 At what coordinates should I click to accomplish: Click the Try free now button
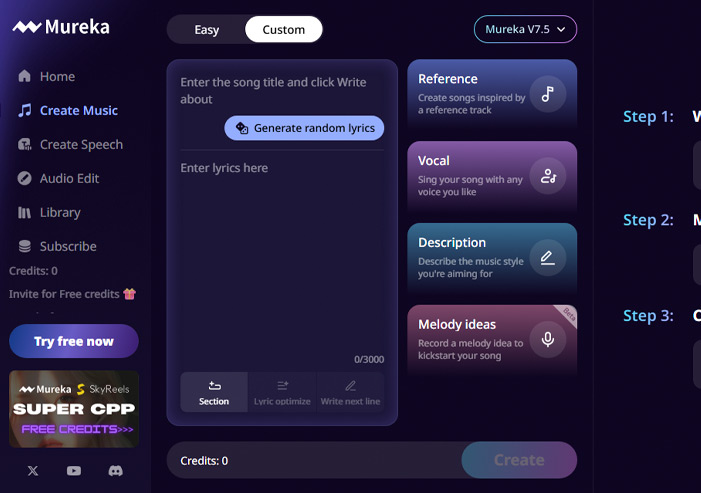click(74, 341)
